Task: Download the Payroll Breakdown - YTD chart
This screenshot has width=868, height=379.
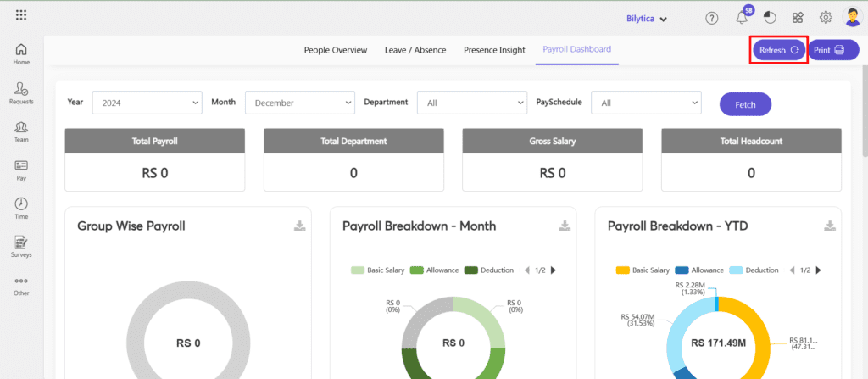Action: pyautogui.click(x=830, y=226)
